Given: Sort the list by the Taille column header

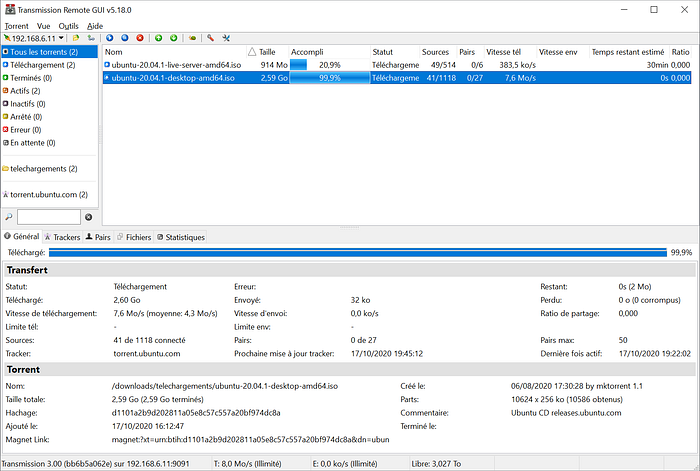Looking at the screenshot, I should pos(267,52).
